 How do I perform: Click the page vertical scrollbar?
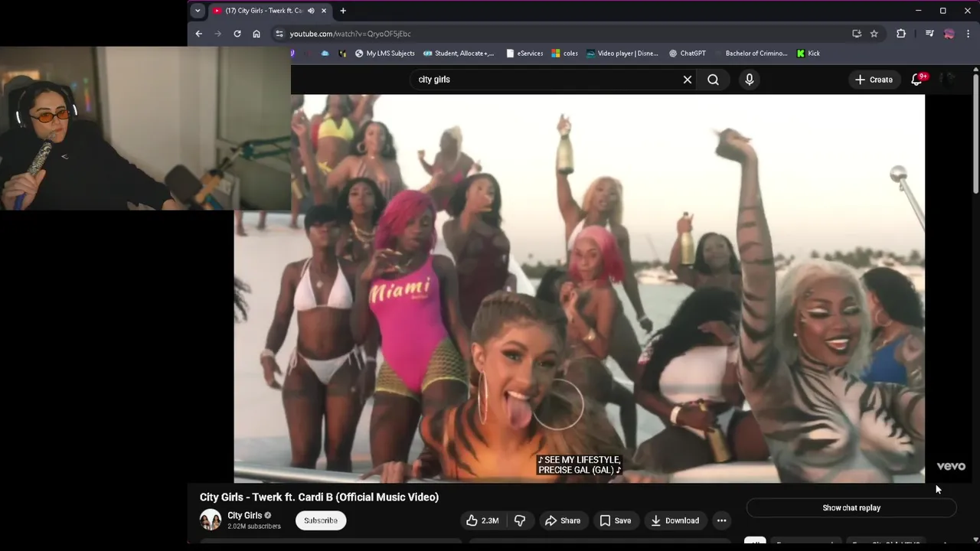pos(975,132)
